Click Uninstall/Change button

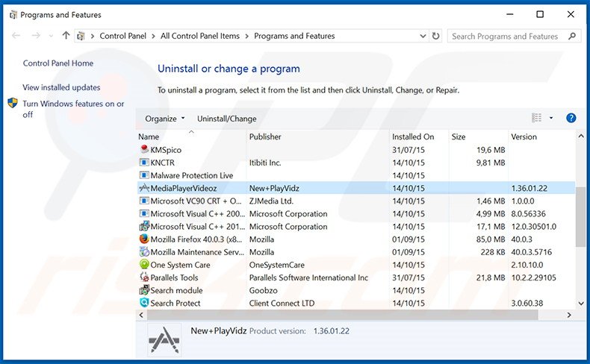(x=227, y=119)
